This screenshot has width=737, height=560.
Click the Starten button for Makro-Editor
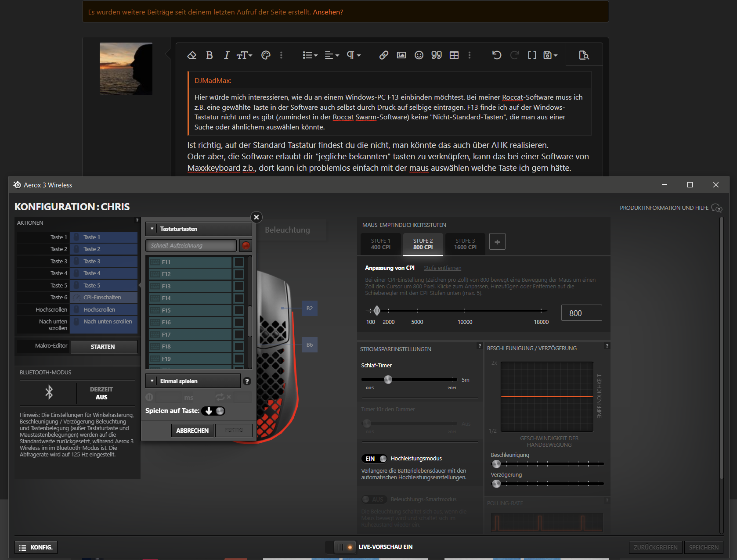104,347
